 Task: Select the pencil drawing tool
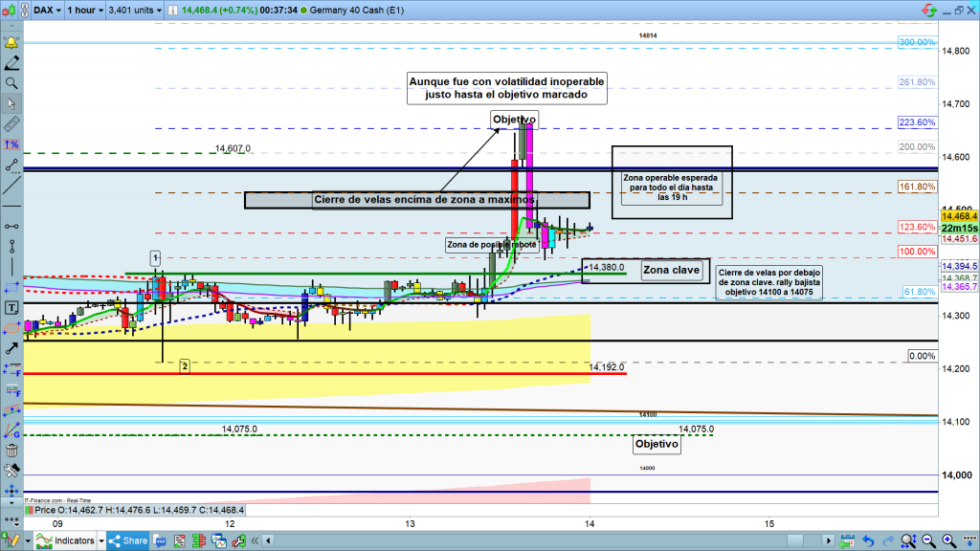[x=11, y=63]
